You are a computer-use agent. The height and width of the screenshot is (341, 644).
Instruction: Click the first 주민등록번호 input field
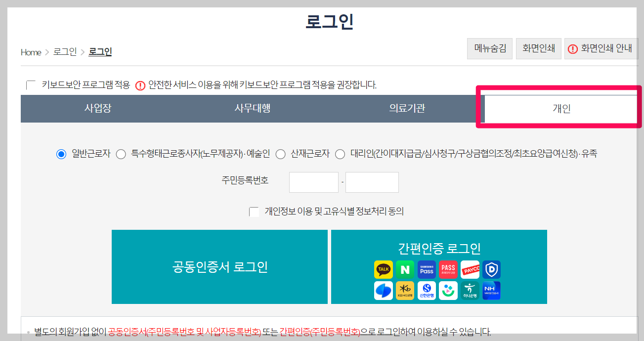[313, 182]
